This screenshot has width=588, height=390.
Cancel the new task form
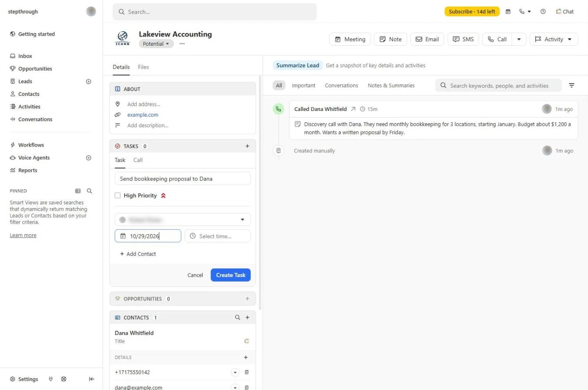pyautogui.click(x=195, y=275)
